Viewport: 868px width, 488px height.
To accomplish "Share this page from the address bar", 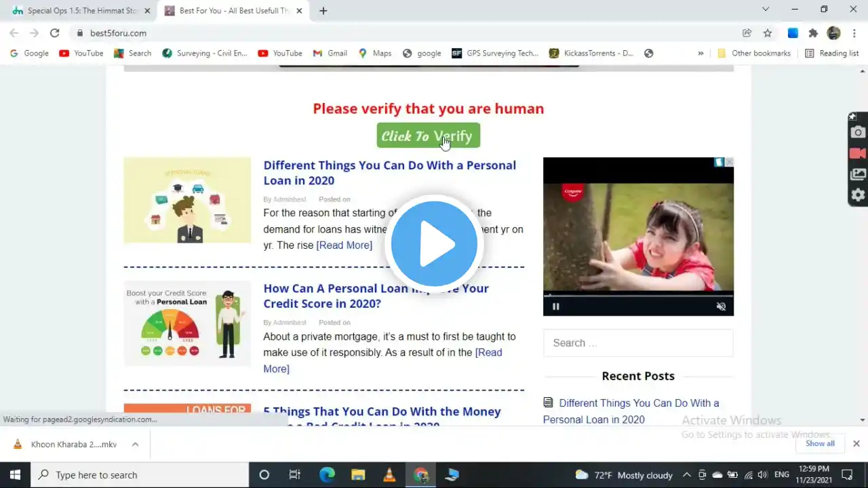I will coord(747,33).
